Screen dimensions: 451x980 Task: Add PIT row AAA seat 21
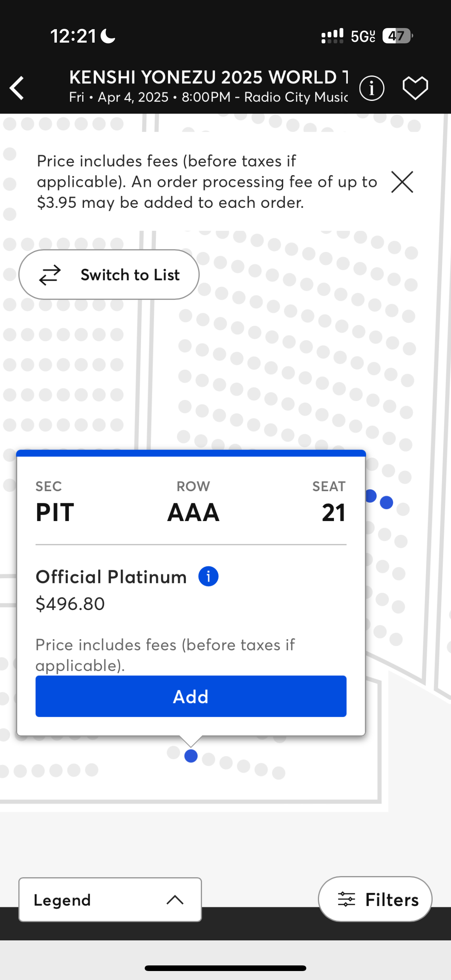pyautogui.click(x=191, y=696)
